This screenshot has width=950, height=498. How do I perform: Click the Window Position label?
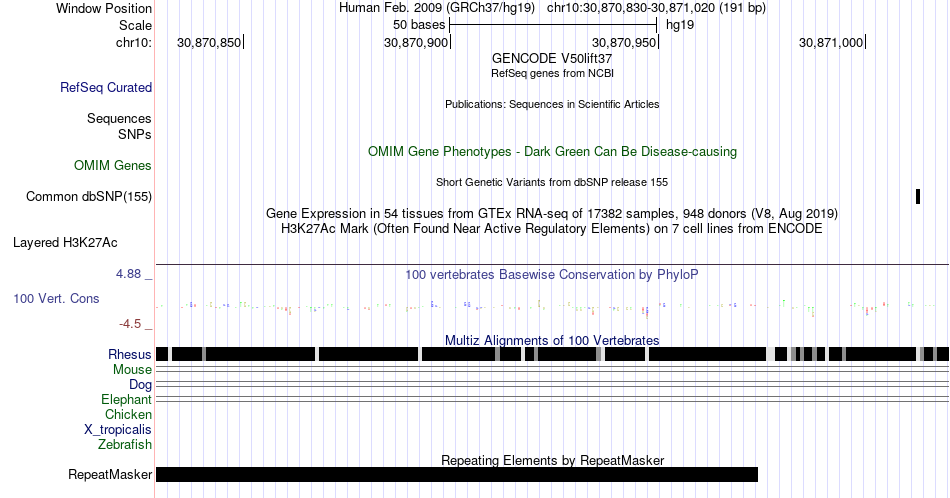click(104, 8)
